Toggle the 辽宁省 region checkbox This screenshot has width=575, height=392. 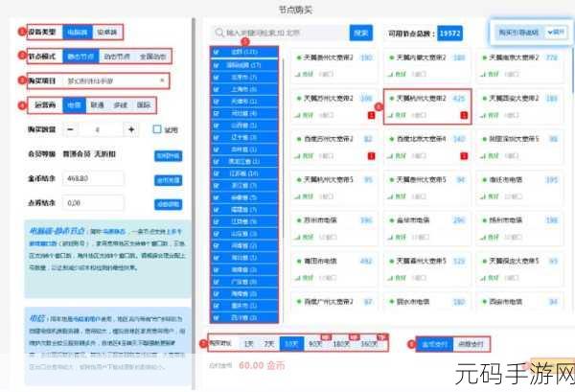coord(216,137)
